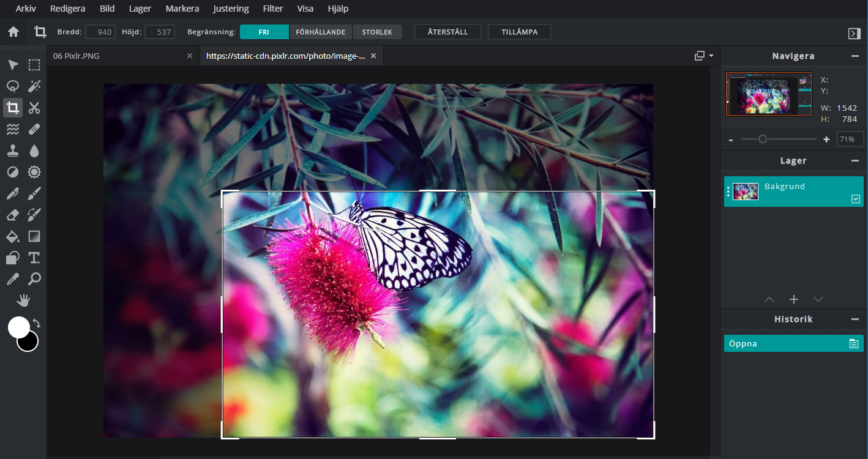This screenshot has width=868, height=459.
Task: Open the window arrangement dropdown
Action: [x=704, y=56]
